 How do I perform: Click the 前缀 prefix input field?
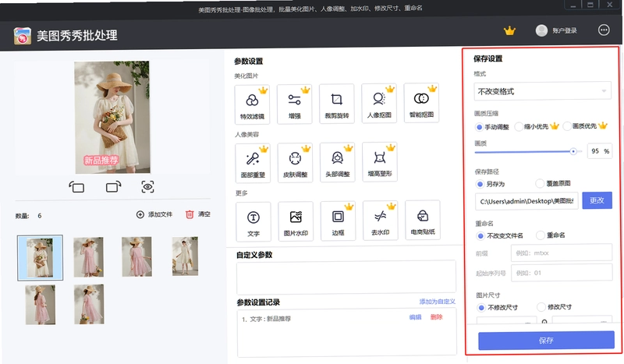point(562,253)
